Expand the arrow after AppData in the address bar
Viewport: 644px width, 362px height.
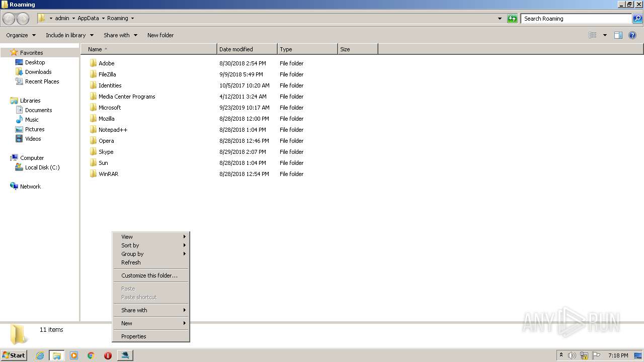point(103,18)
